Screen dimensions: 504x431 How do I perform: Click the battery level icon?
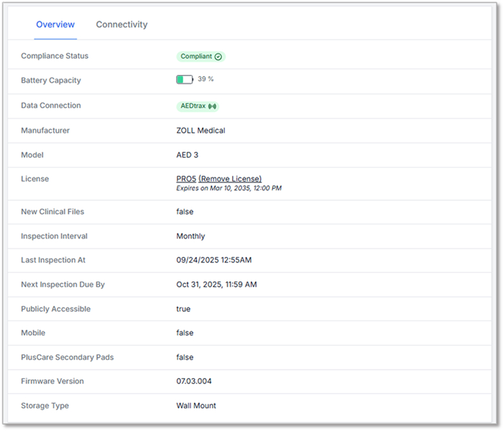pyautogui.click(x=184, y=79)
